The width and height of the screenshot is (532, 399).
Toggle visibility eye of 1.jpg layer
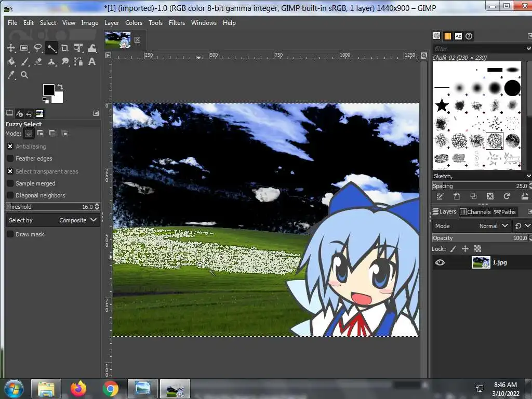coord(440,262)
